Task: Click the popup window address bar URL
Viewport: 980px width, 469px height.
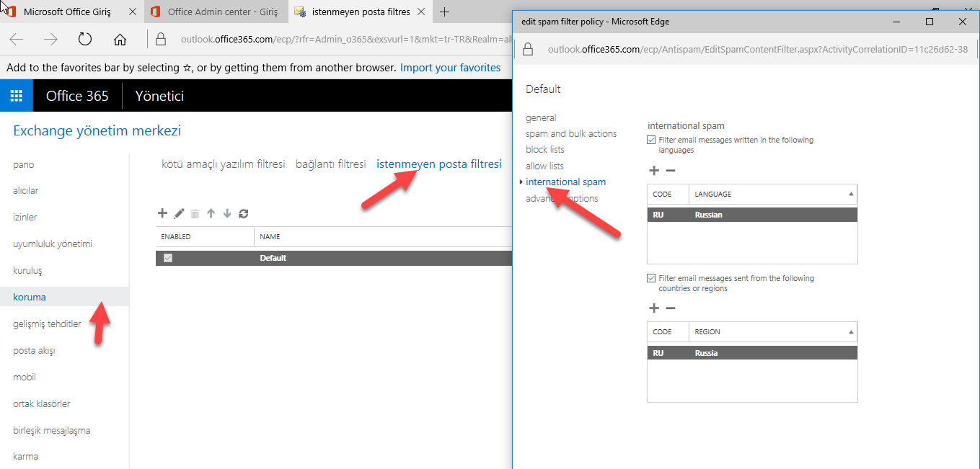Action: 757,49
